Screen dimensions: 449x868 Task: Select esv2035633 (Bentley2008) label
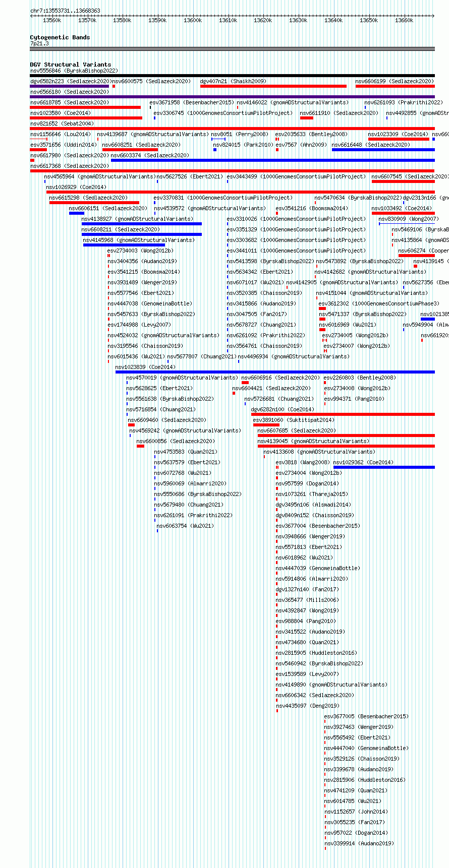tap(311, 134)
